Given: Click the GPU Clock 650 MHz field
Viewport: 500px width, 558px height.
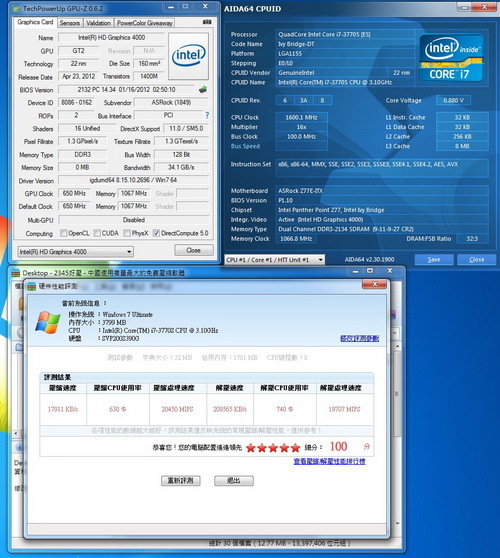Looking at the screenshot, I should (74, 193).
